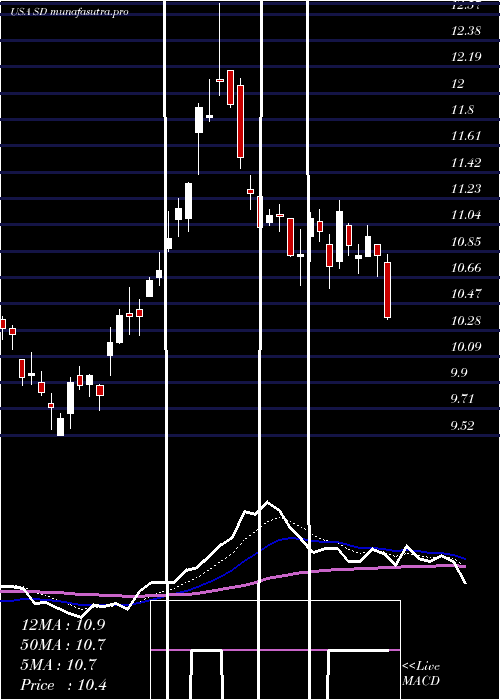
Task: Select the 12.19 price axis label
Action: pyautogui.click(x=466, y=57)
